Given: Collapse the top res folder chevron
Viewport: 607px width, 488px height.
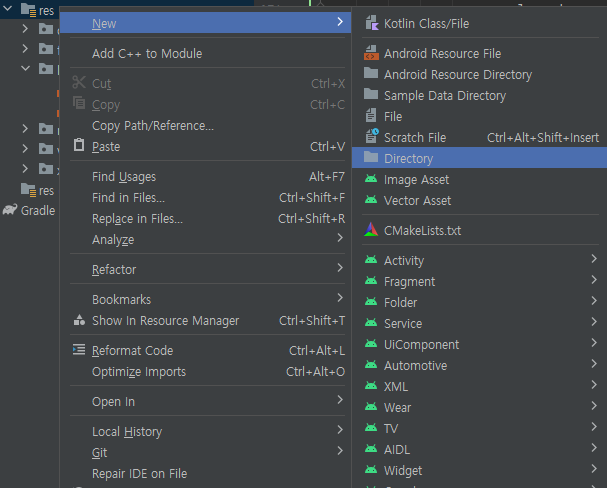Looking at the screenshot, I should coord(7,7).
